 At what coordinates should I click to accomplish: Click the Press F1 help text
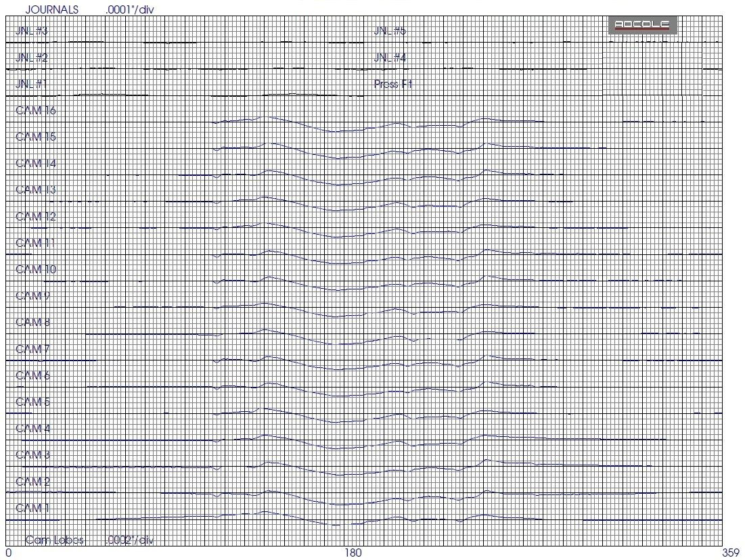click(x=392, y=84)
